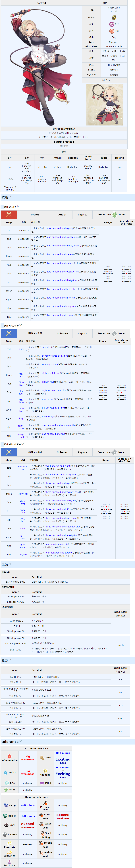
Task: Click the A curse status icon
Action: (5, 834)
